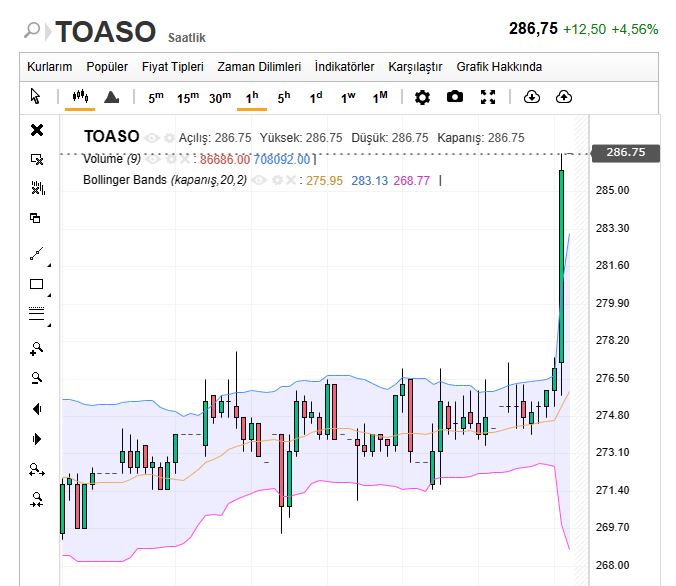
Task: Click the Bollinger Bands indicator label
Action: pyautogui.click(x=165, y=180)
